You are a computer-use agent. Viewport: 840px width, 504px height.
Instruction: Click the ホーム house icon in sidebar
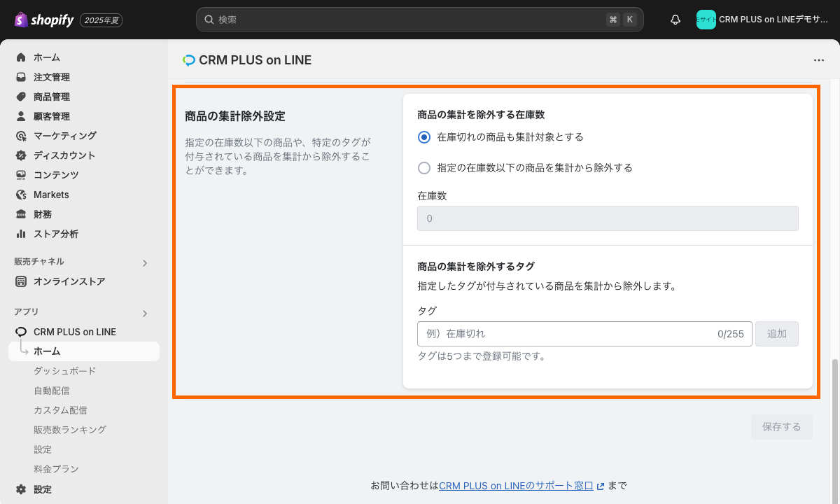coord(21,57)
